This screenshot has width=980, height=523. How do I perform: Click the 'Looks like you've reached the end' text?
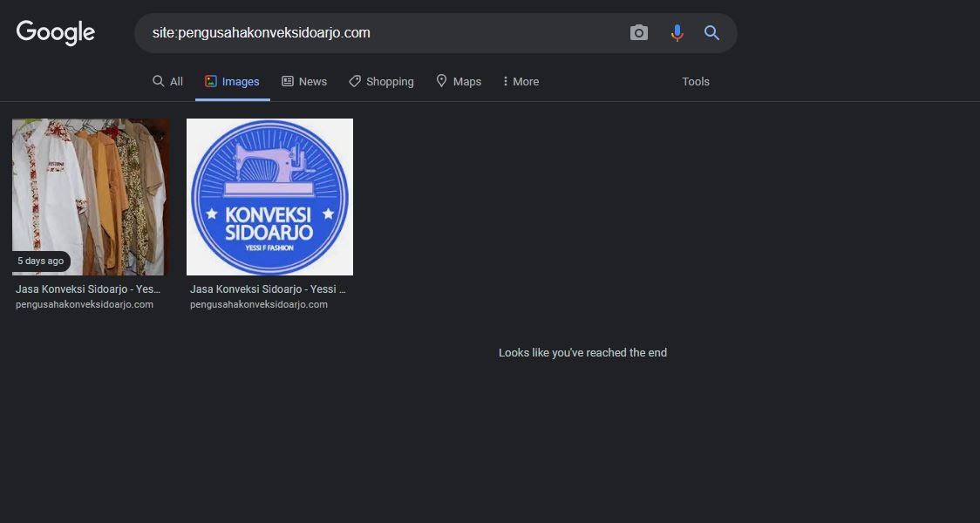(x=582, y=352)
